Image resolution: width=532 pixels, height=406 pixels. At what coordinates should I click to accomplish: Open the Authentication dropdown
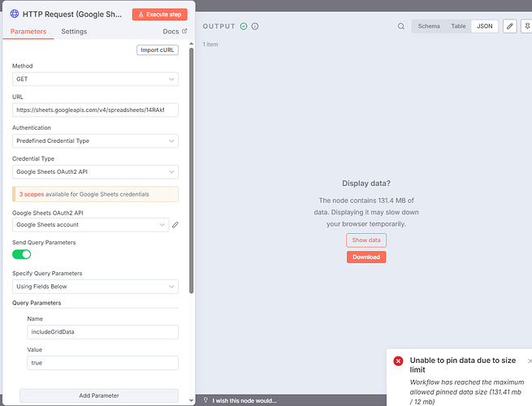[x=95, y=140]
